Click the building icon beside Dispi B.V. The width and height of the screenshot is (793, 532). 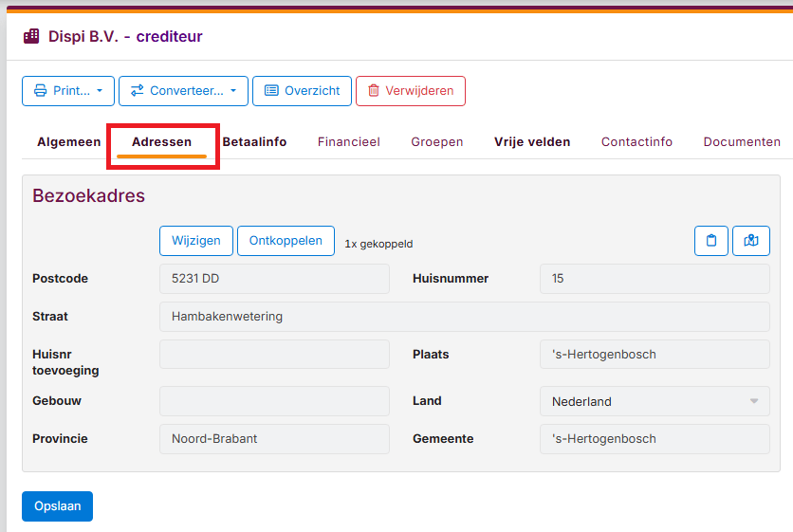(x=31, y=37)
